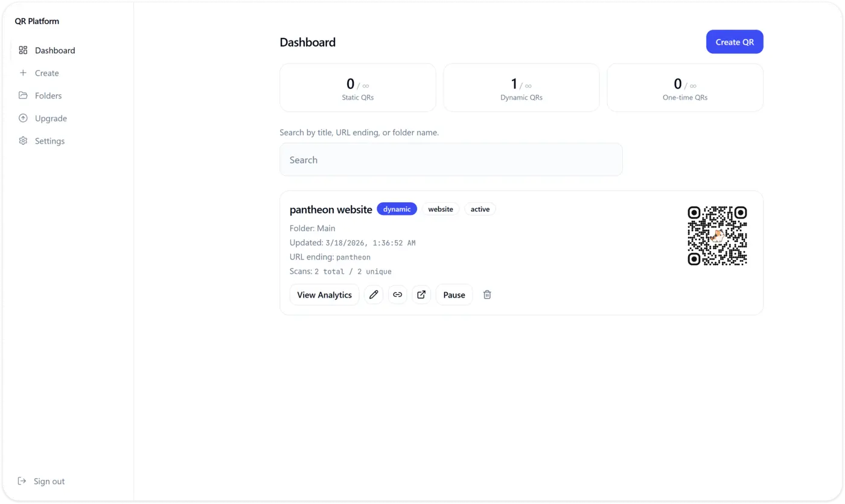
Task: Click the pantheon QR code thumbnail
Action: coord(717,236)
